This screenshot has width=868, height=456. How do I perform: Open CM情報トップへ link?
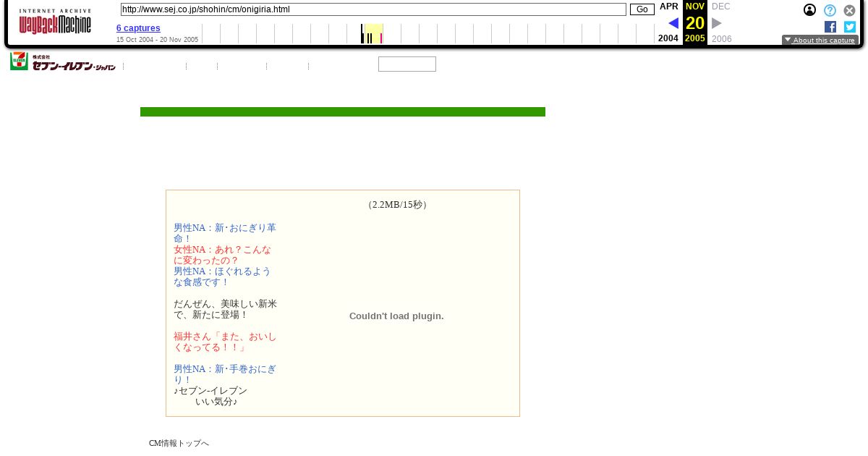click(x=179, y=443)
